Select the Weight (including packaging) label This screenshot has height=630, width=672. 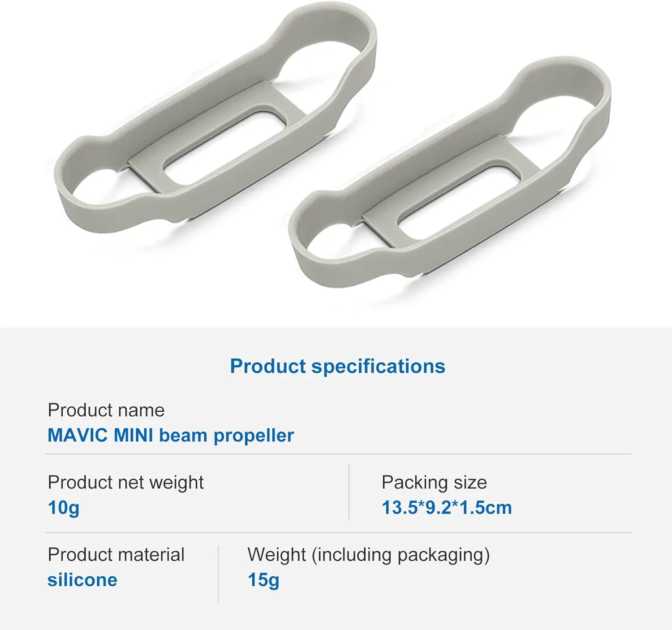(369, 555)
